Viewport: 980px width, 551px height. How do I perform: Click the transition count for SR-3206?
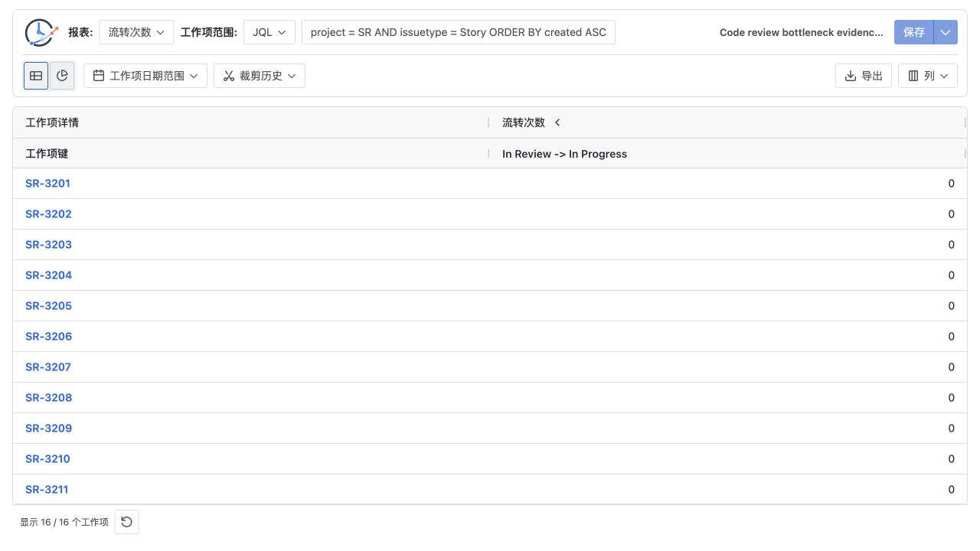tap(952, 337)
